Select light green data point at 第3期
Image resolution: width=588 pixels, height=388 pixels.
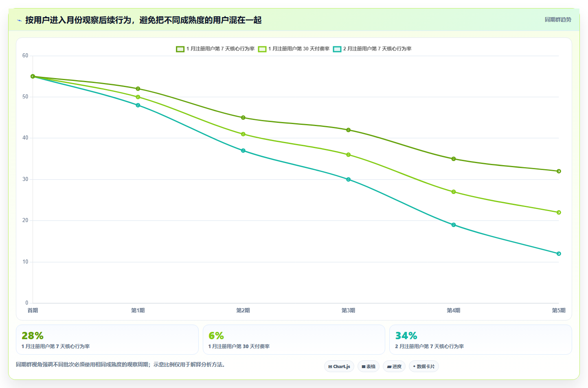(348, 155)
